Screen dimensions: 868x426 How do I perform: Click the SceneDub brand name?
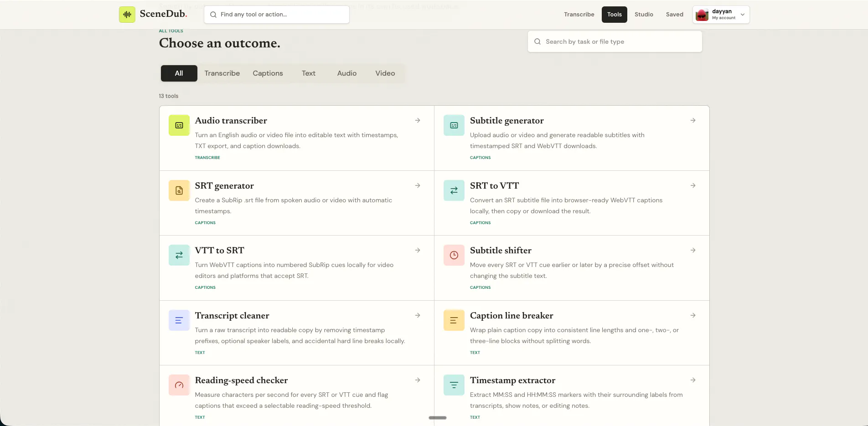point(163,14)
